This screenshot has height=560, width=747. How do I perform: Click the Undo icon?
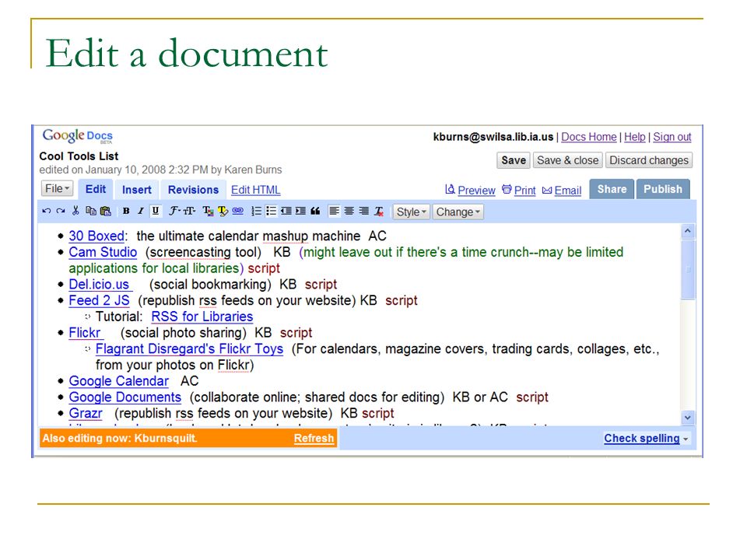click(x=46, y=211)
